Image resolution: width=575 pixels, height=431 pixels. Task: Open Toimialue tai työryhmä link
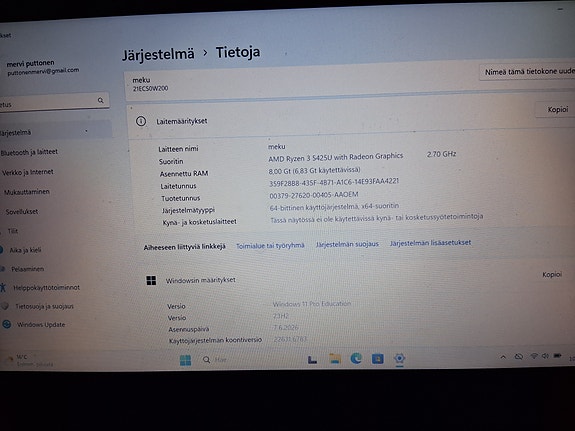pyautogui.click(x=270, y=246)
